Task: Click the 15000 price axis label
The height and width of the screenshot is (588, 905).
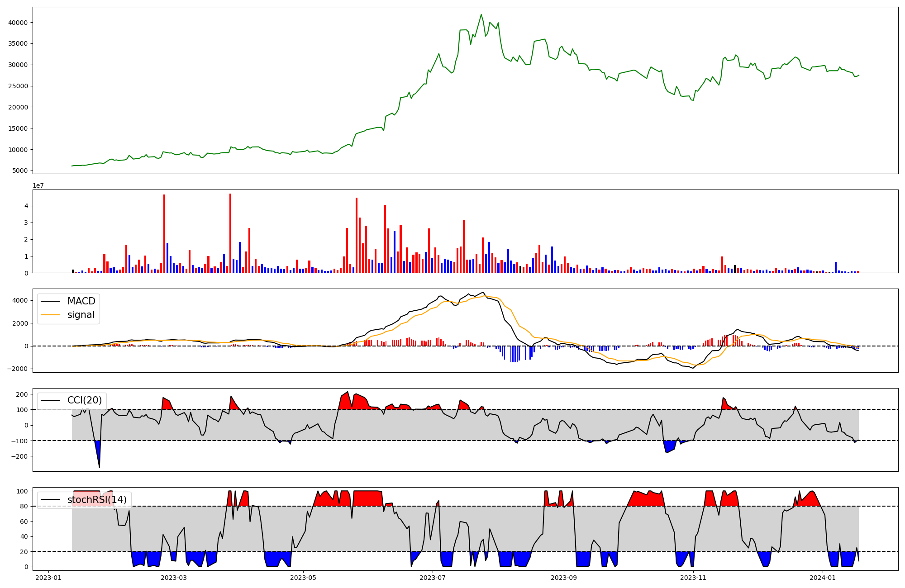Action: tap(18, 128)
